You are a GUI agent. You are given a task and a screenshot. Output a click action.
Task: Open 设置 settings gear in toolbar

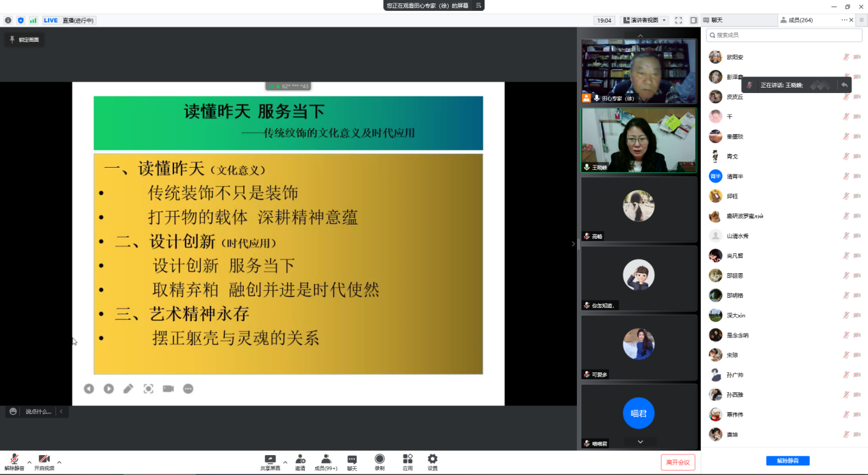coord(432,459)
